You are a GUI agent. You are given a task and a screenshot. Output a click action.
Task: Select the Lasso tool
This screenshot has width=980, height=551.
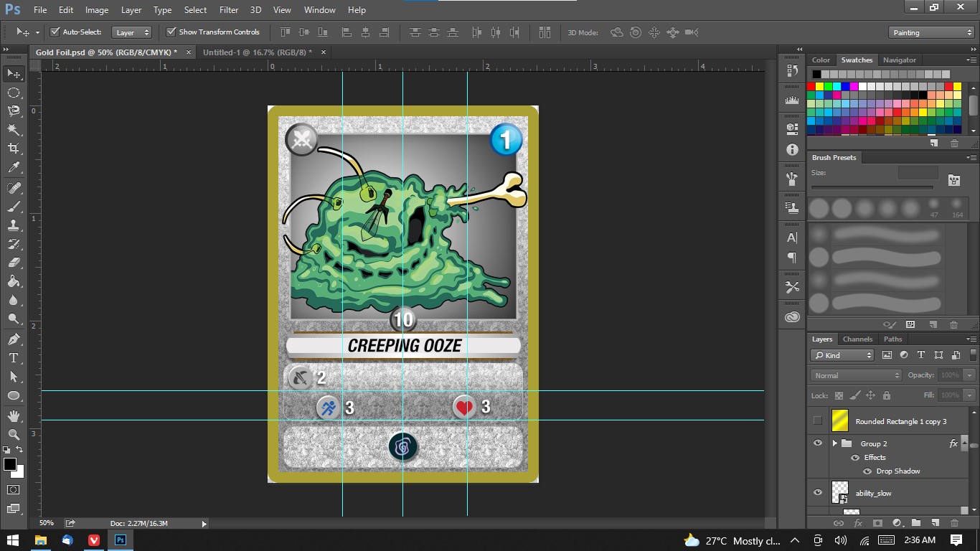[14, 111]
